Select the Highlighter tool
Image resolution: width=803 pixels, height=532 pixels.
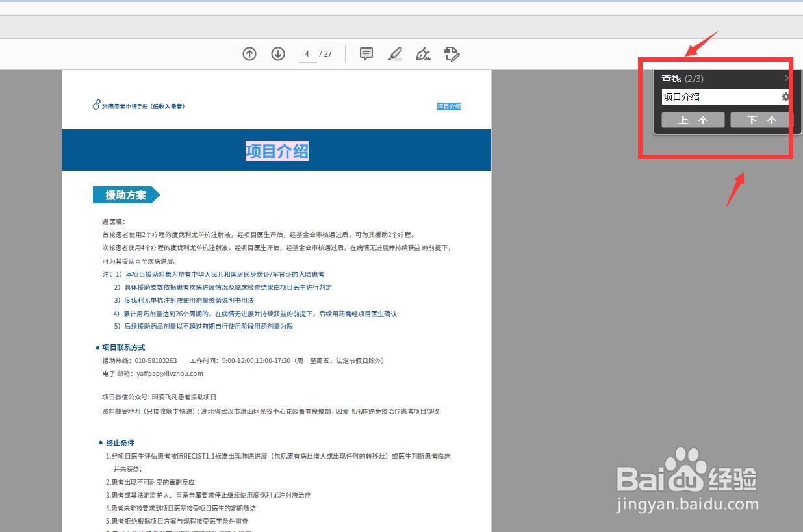[395, 54]
